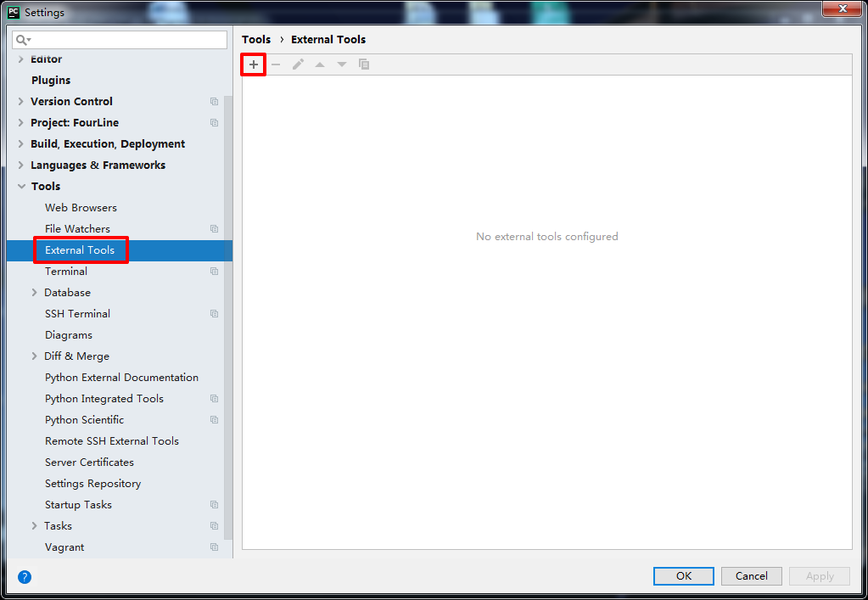The width and height of the screenshot is (868, 600).
Task: Click project-level icon beside File Watchers
Action: tap(214, 228)
